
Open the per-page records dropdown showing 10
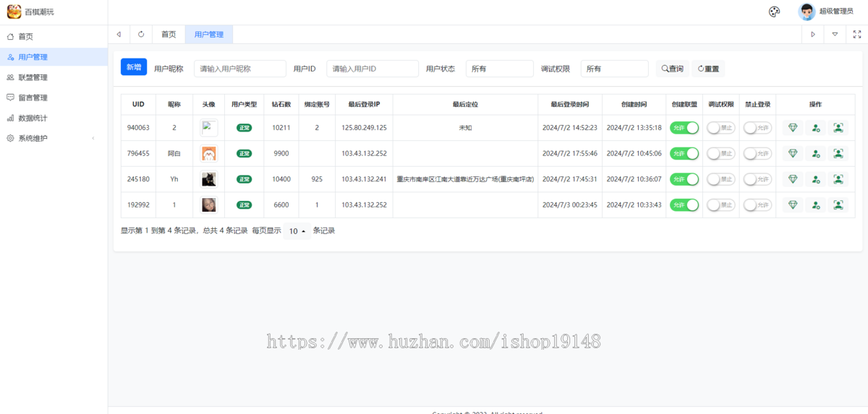[x=297, y=231]
